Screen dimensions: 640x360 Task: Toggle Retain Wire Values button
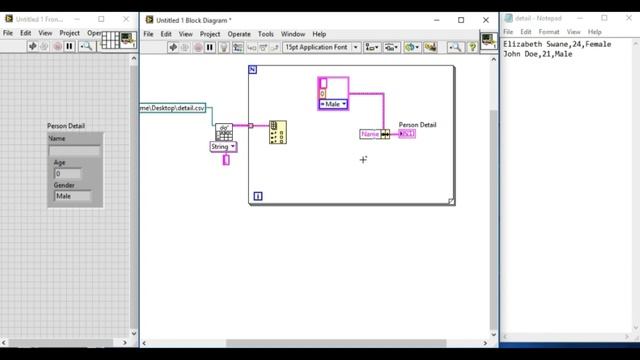pos(238,47)
